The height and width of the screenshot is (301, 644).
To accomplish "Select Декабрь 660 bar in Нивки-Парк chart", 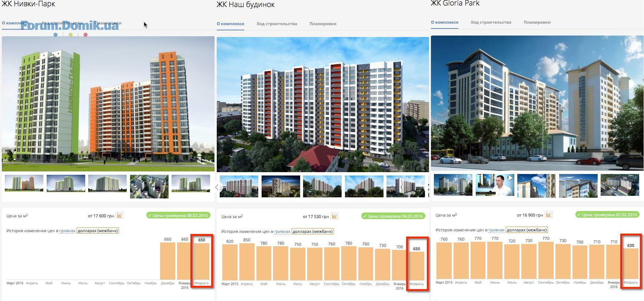I will tap(168, 261).
